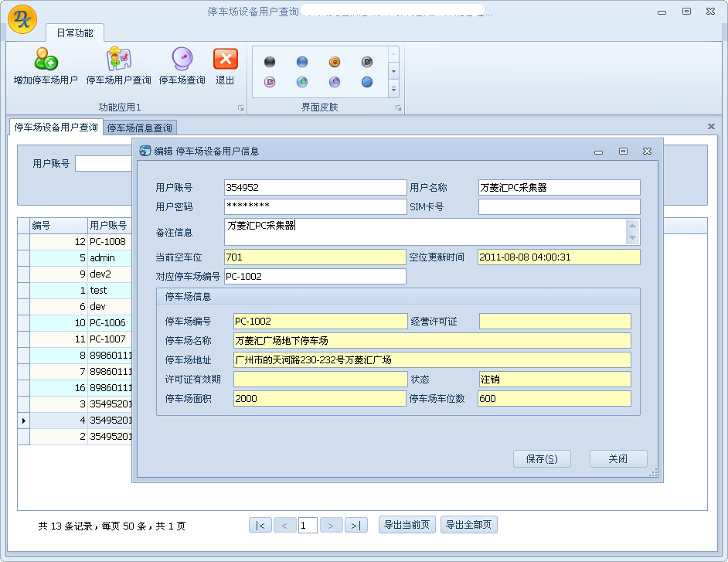Apply the blue skin with green dot
This screenshot has height=562, width=728.
[x=301, y=82]
